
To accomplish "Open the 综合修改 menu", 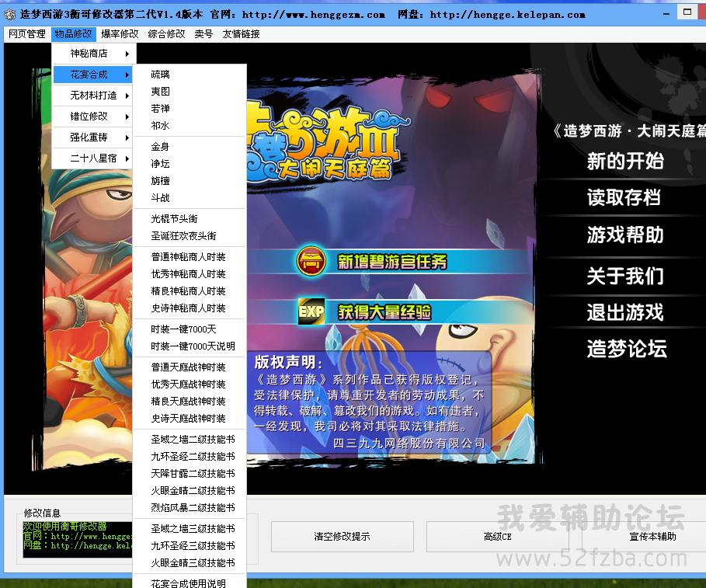I will click(x=166, y=33).
